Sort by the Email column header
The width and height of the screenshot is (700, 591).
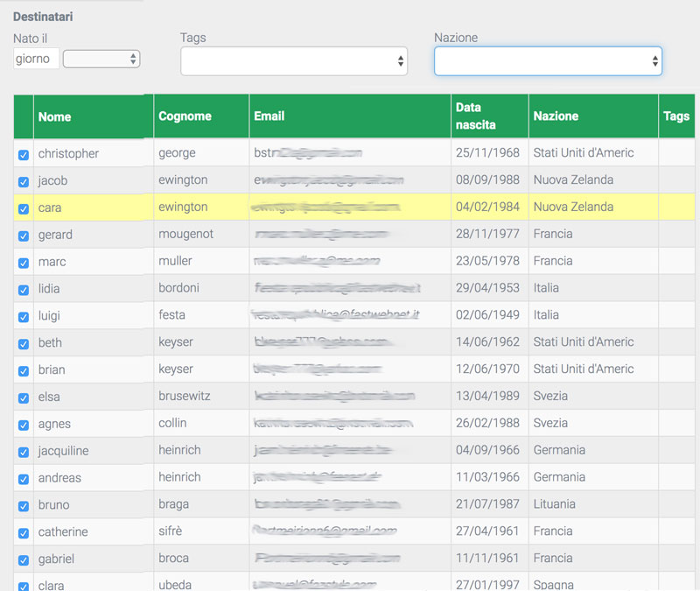click(350, 116)
